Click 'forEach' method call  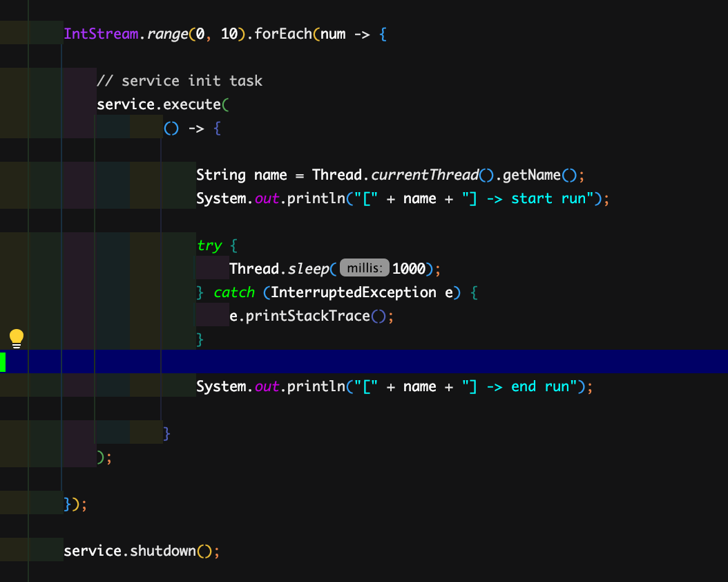tap(283, 34)
